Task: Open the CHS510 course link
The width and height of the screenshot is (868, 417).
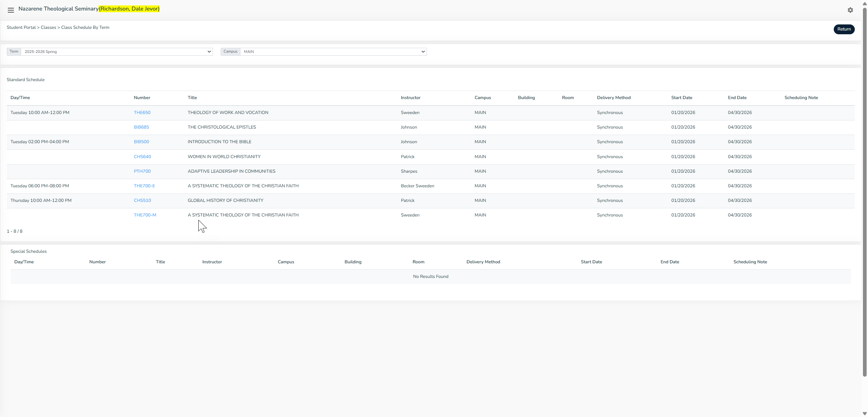Action: coord(142,201)
